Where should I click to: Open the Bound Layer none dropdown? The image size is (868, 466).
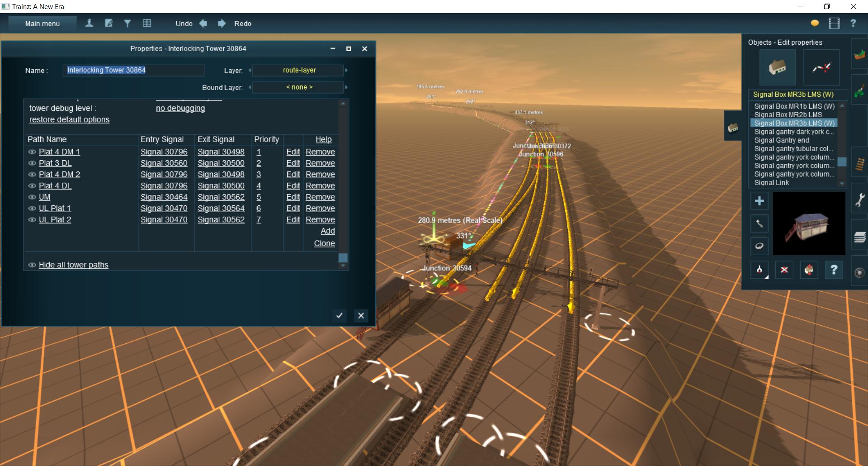pos(299,87)
